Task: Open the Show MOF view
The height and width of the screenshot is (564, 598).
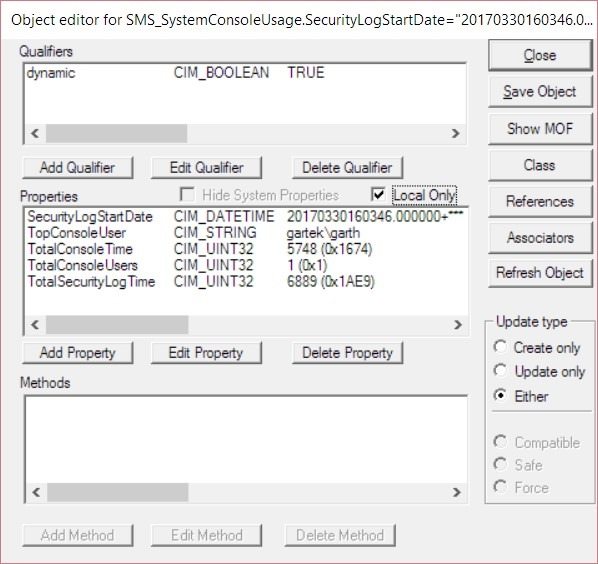Action: [540, 129]
